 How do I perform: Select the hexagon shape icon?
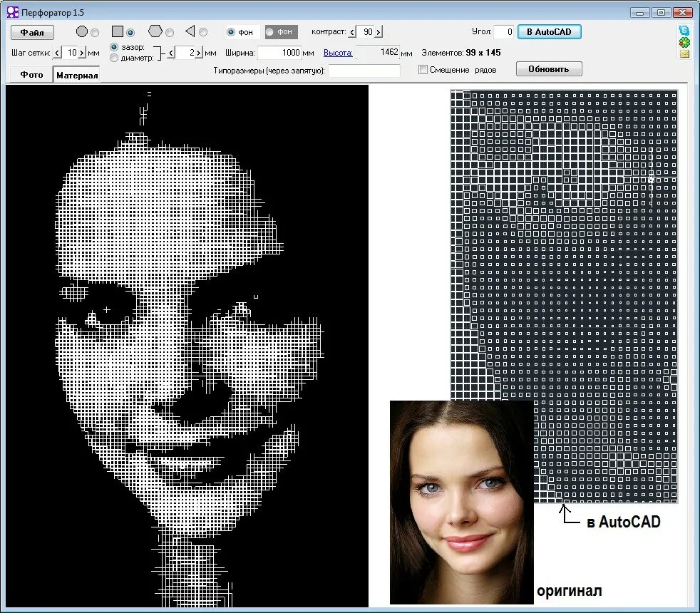[155, 31]
